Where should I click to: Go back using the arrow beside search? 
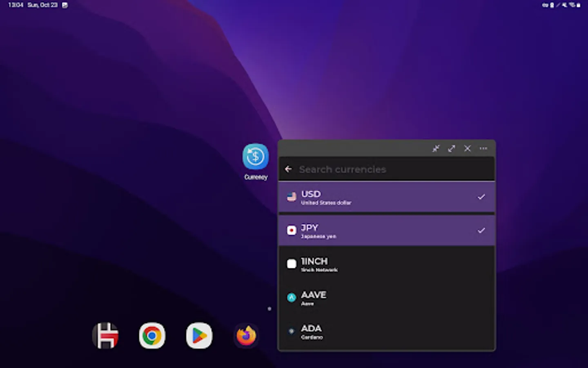point(288,169)
